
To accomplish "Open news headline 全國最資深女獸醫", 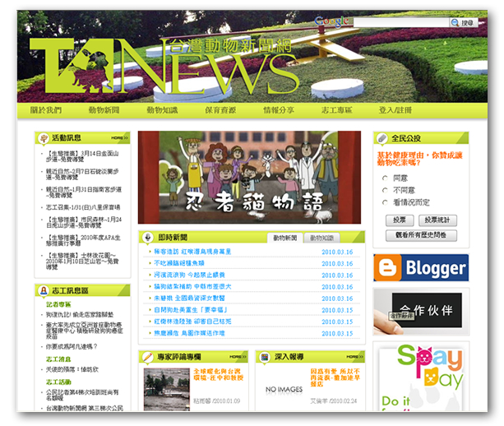I will [189, 298].
